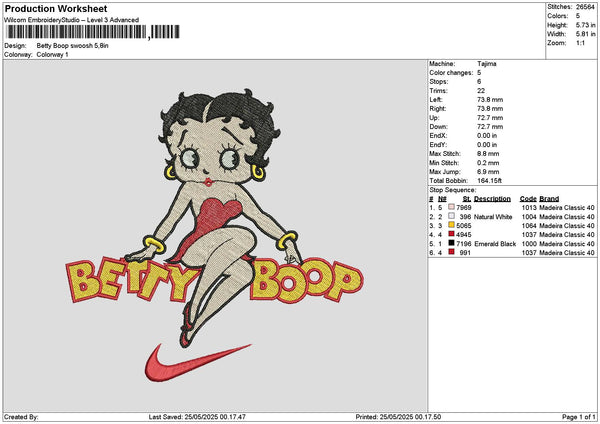Screen dimensions: 600x424
Task: Click the 'Color changes:' label
Action: (x=451, y=73)
